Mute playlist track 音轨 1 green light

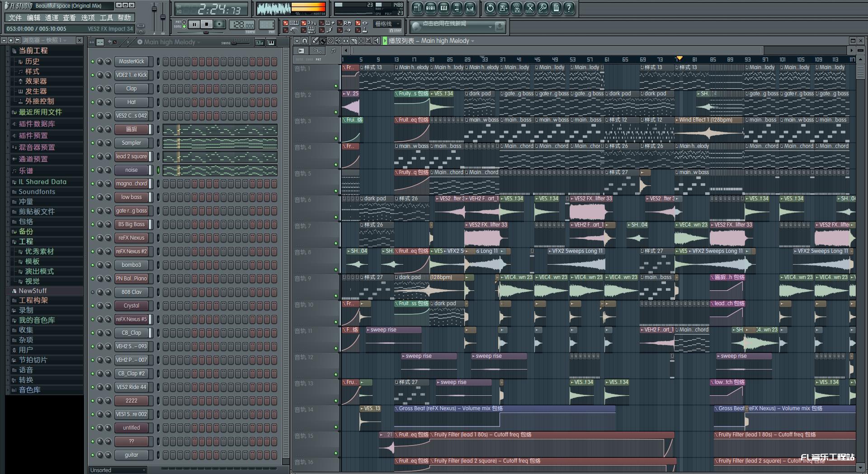click(x=336, y=86)
